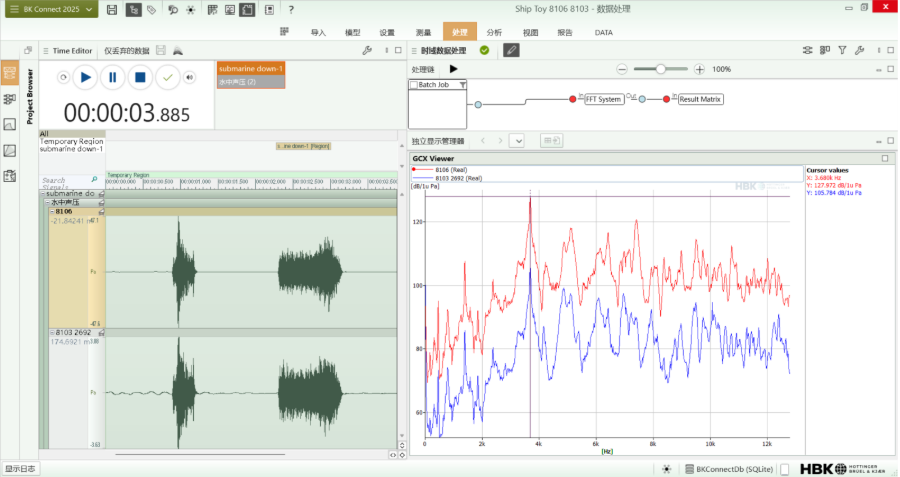Switch to the 分析 tab
Image resolution: width=900 pixels, height=477 pixels.
tap(494, 32)
